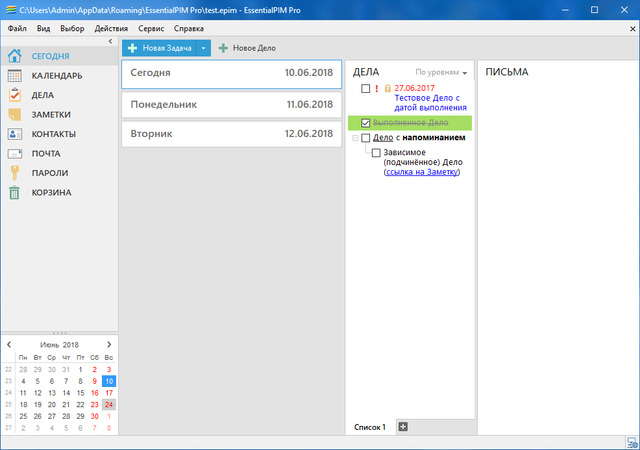The width and height of the screenshot is (640, 450).
Task: Check the Тестовое Дело task checkbox
Action: coord(366,89)
